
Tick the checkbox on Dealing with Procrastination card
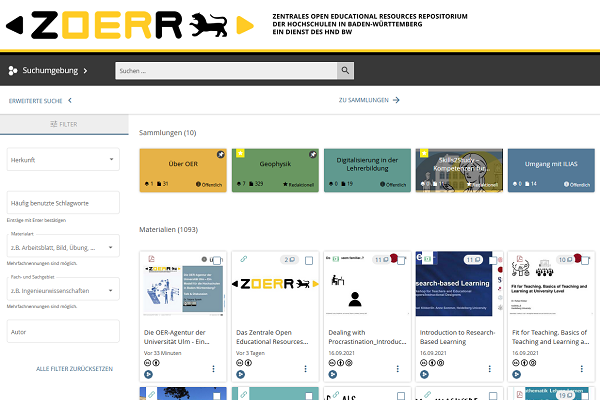click(x=399, y=260)
